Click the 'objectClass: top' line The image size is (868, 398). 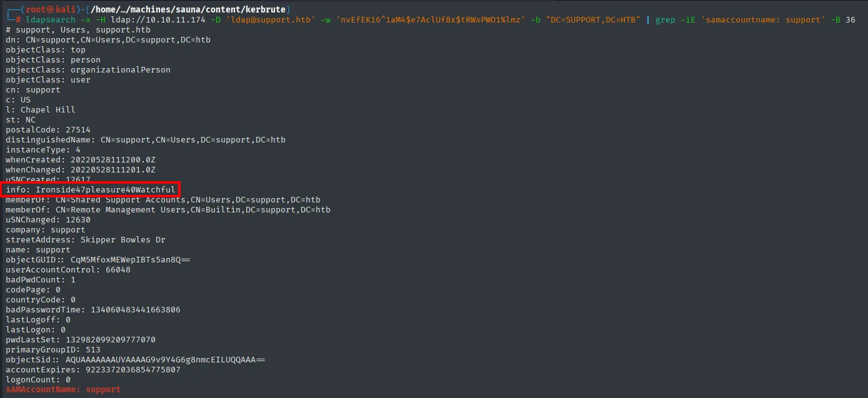coord(46,50)
